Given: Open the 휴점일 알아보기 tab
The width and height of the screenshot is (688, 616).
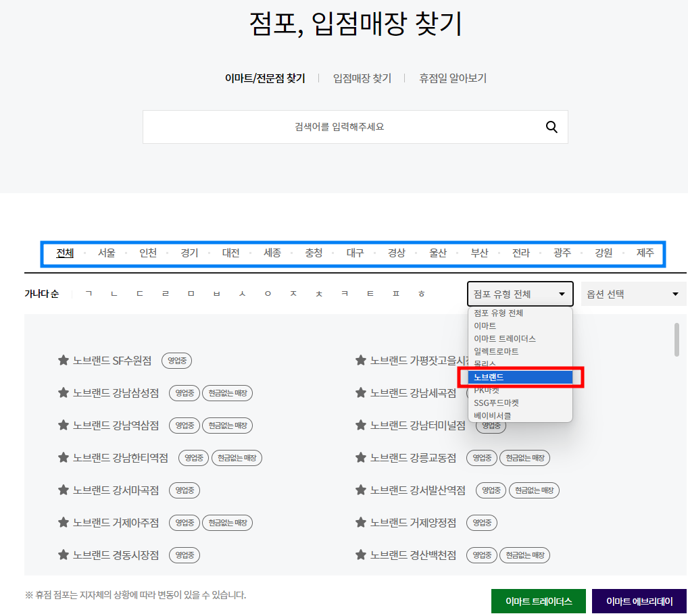Looking at the screenshot, I should [451, 78].
